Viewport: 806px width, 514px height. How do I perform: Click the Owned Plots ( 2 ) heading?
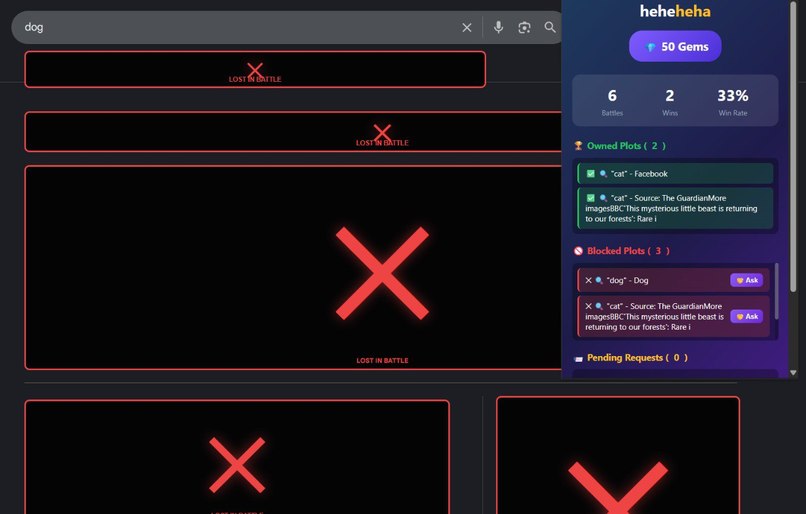(626, 146)
